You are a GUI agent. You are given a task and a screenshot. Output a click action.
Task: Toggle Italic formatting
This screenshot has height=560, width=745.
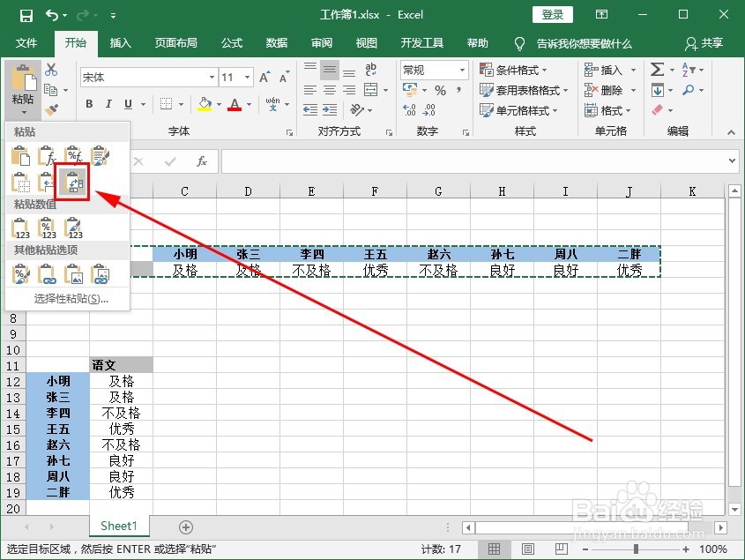click(108, 104)
